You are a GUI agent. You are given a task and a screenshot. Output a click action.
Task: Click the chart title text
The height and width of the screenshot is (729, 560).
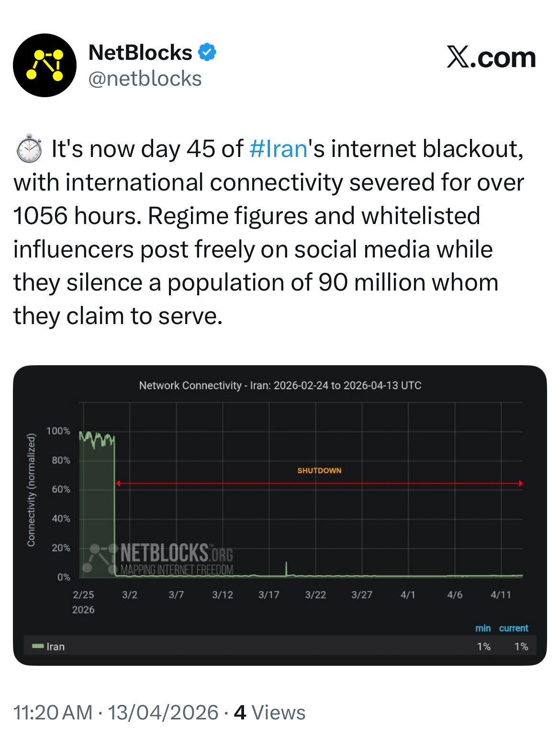tap(280, 385)
